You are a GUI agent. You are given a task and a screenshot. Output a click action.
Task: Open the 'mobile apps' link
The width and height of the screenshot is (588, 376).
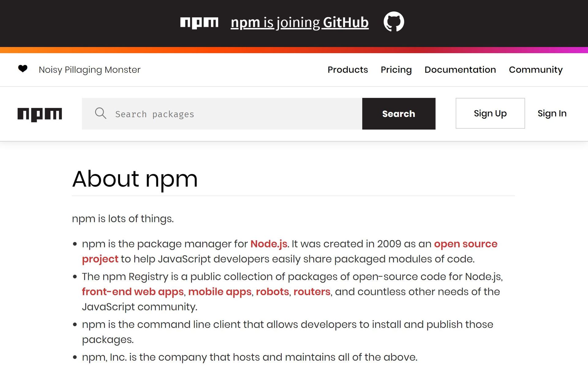point(220,292)
